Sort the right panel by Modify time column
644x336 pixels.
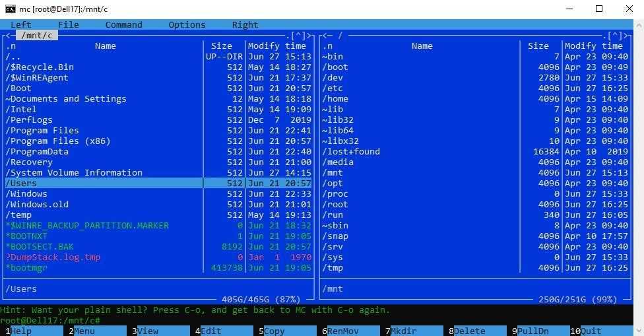pyautogui.click(x=593, y=46)
